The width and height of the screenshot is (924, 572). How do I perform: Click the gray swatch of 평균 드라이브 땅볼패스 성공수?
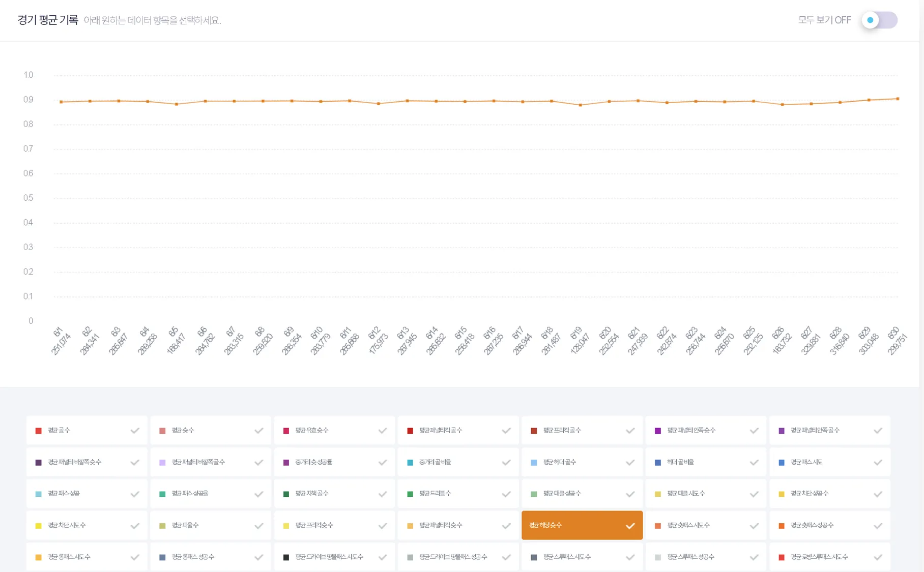coord(410,557)
